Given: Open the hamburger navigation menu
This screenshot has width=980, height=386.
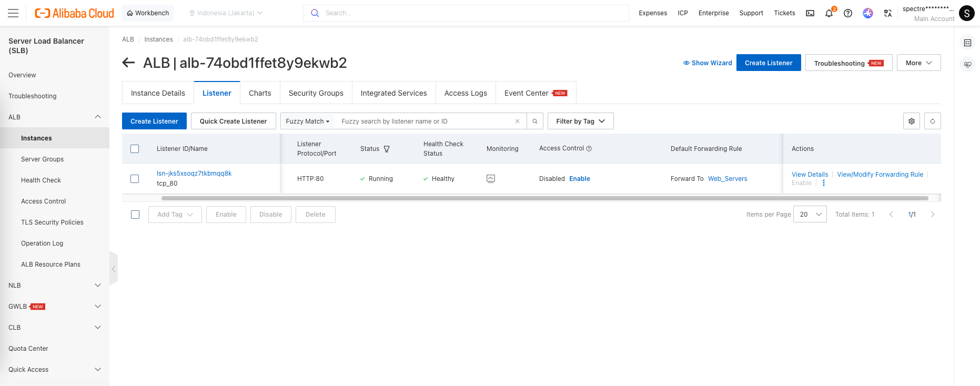Looking at the screenshot, I should pyautogui.click(x=13, y=13).
